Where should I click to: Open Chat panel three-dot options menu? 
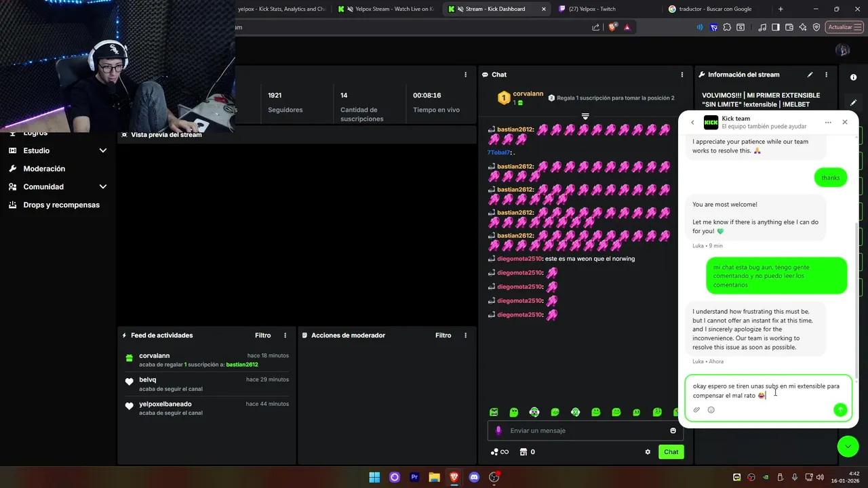click(682, 75)
